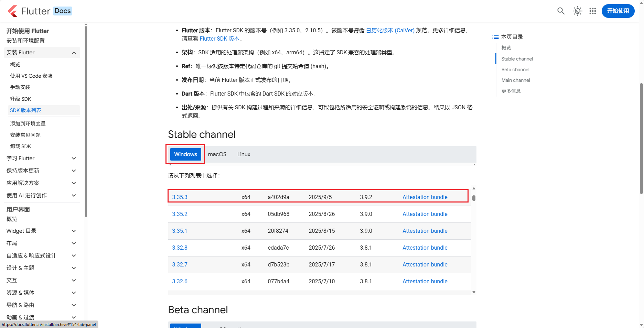Click the Docs badge in the header
This screenshot has width=644, height=328.
[62, 11]
